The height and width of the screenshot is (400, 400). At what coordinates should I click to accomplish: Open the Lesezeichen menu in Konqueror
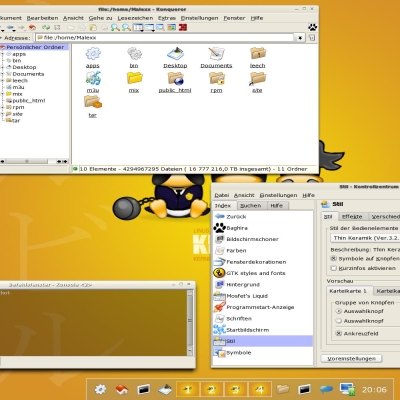click(x=135, y=18)
